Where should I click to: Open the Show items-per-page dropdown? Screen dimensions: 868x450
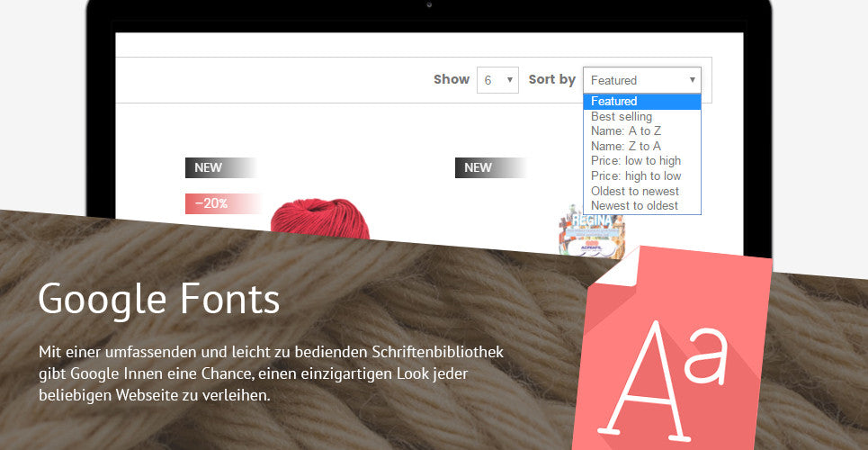point(497,80)
